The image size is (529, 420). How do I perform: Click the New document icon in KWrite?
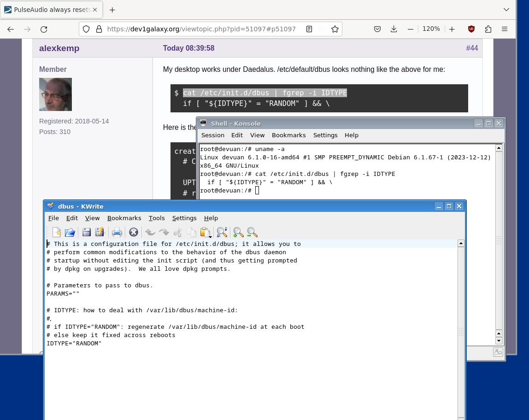click(57, 232)
